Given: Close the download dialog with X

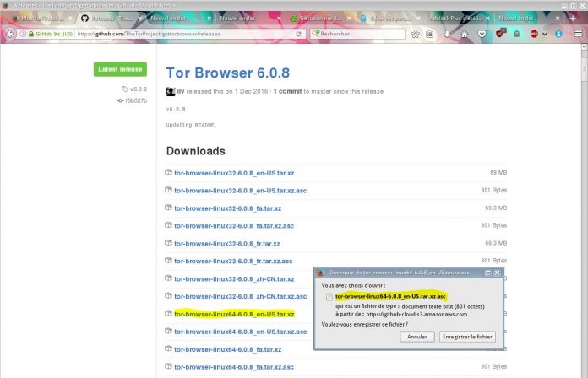Looking at the screenshot, I should [497, 273].
